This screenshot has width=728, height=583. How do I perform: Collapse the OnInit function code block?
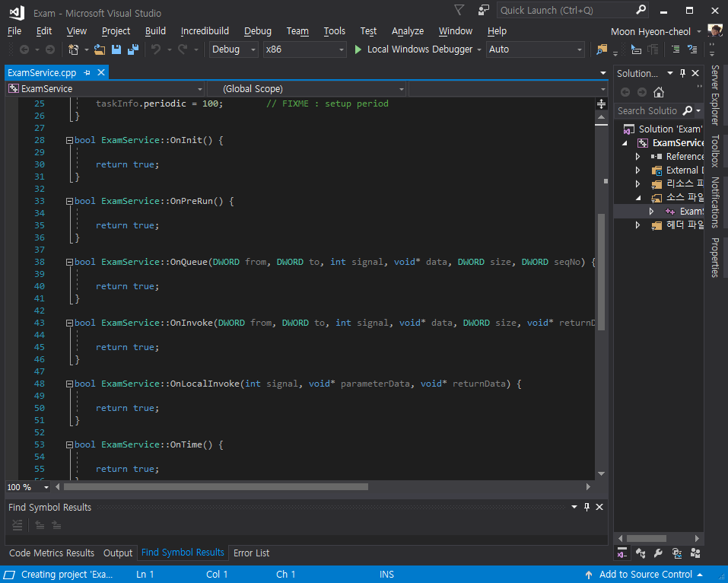tap(69, 140)
